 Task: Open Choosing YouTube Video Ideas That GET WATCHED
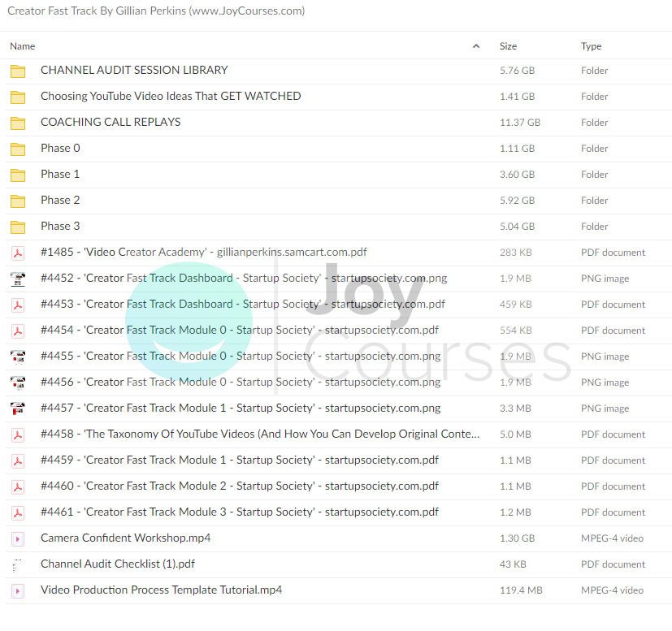tap(171, 96)
